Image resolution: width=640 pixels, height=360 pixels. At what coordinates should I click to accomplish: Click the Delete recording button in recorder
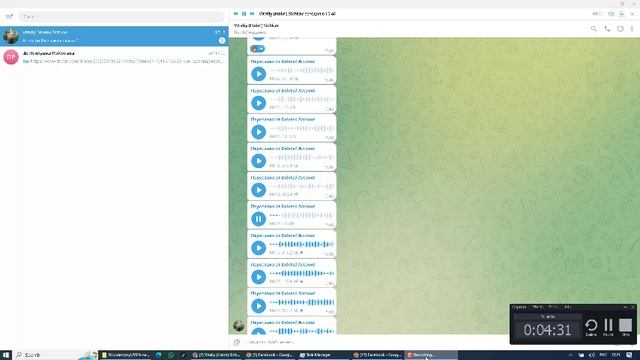pos(591,327)
